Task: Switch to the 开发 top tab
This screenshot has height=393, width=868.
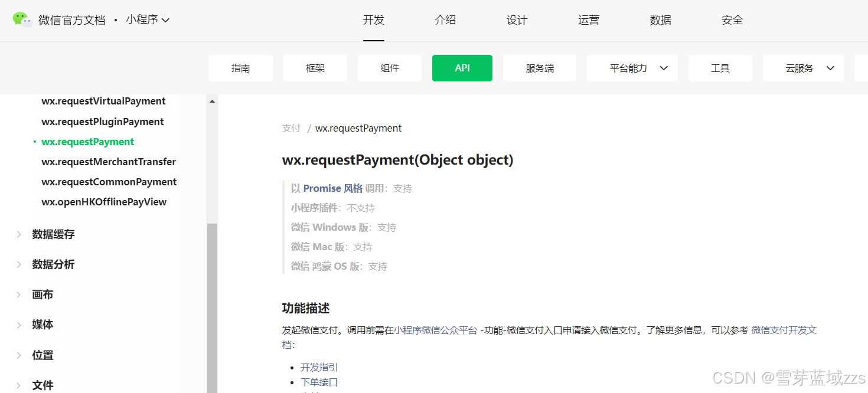Action: tap(374, 20)
